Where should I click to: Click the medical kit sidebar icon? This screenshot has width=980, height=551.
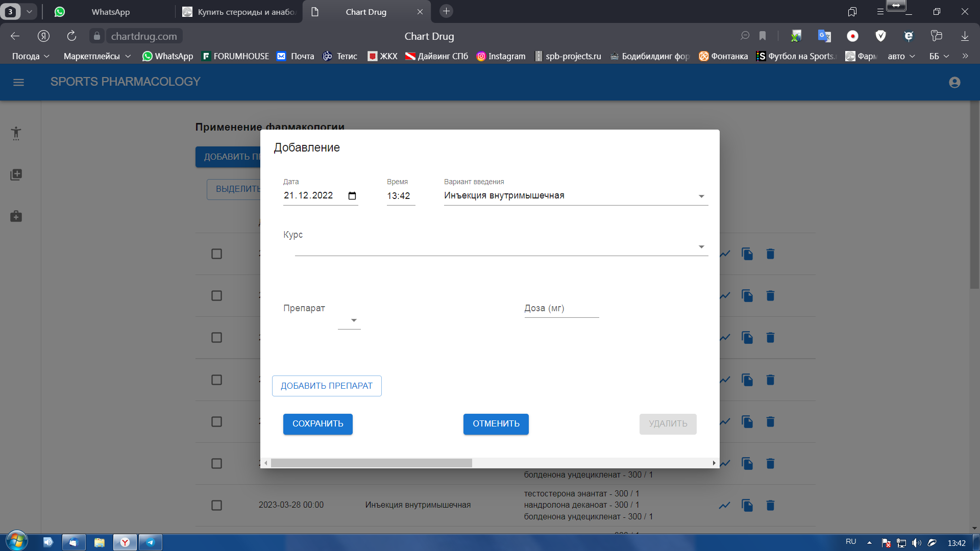coord(16,216)
